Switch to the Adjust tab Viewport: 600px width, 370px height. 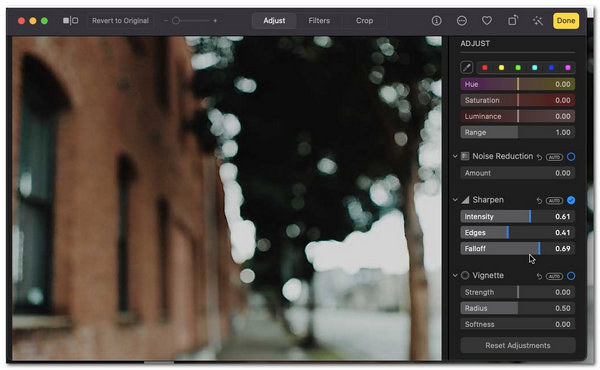pyautogui.click(x=274, y=21)
